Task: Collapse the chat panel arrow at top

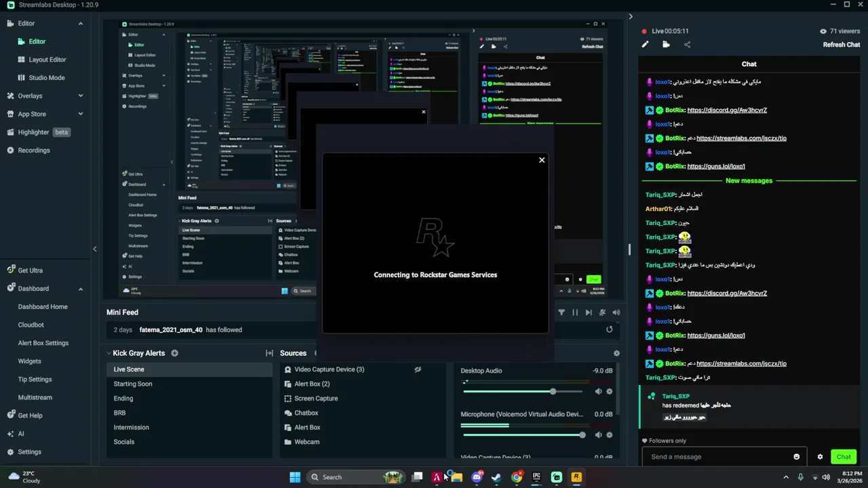Action: [631, 17]
